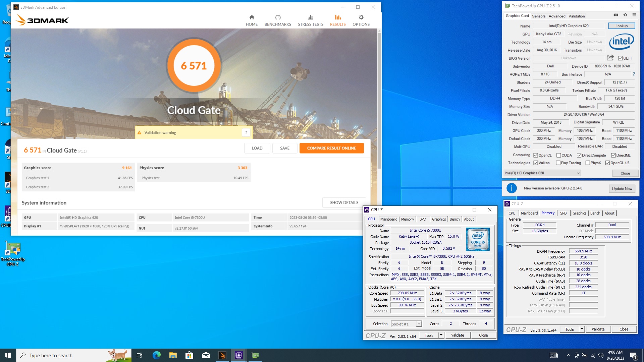644x362 pixels.
Task: Click SHOW DETAILS for System information
Action: pyautogui.click(x=344, y=202)
